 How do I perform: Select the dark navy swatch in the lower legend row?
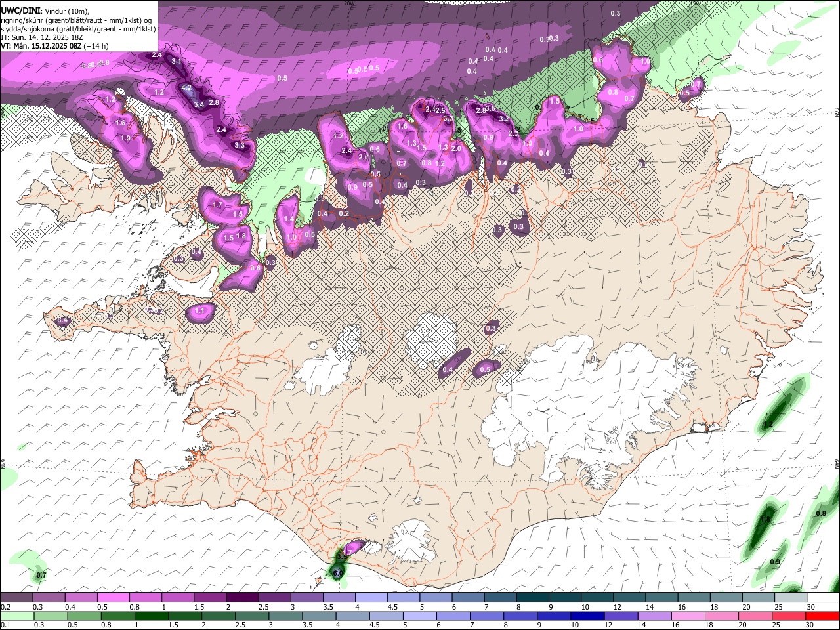tap(587, 616)
